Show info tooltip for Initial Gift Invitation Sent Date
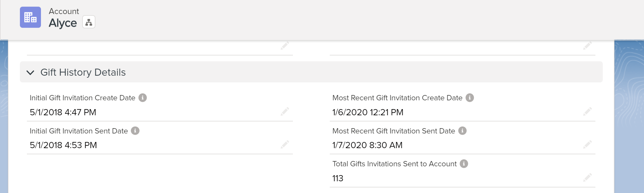Image resolution: width=644 pixels, height=193 pixels. [135, 131]
